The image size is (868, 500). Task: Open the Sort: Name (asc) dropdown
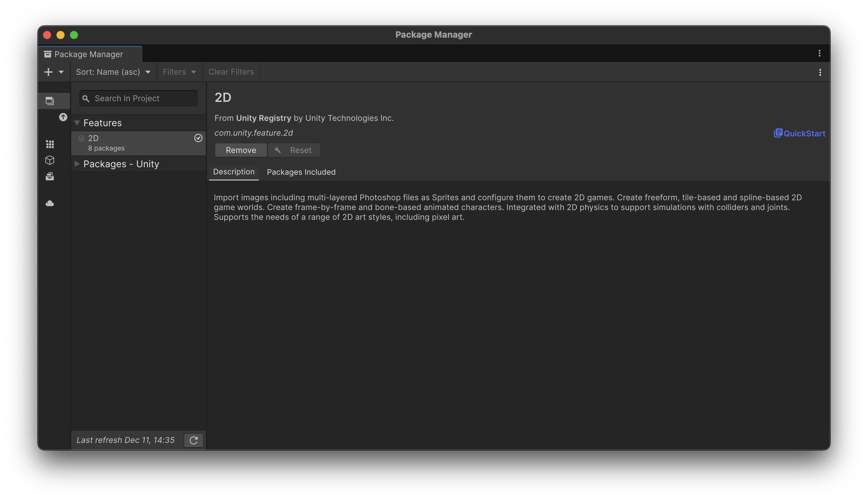[113, 72]
